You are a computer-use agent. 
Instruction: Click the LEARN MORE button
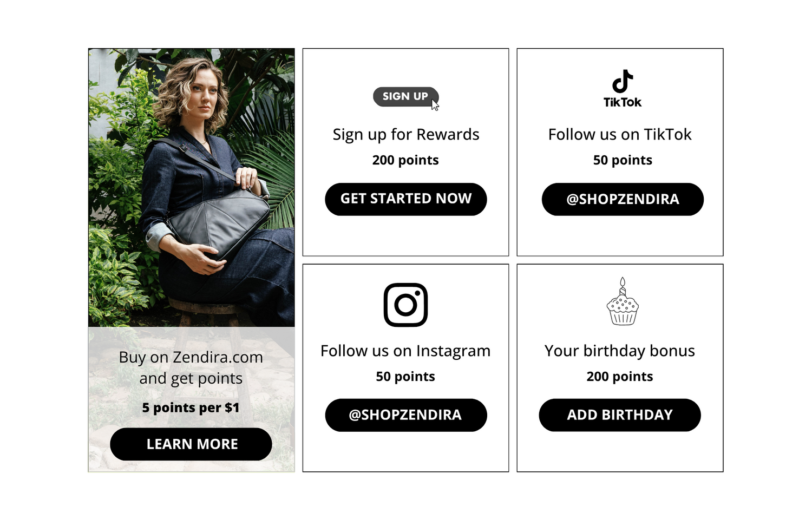tap(191, 444)
